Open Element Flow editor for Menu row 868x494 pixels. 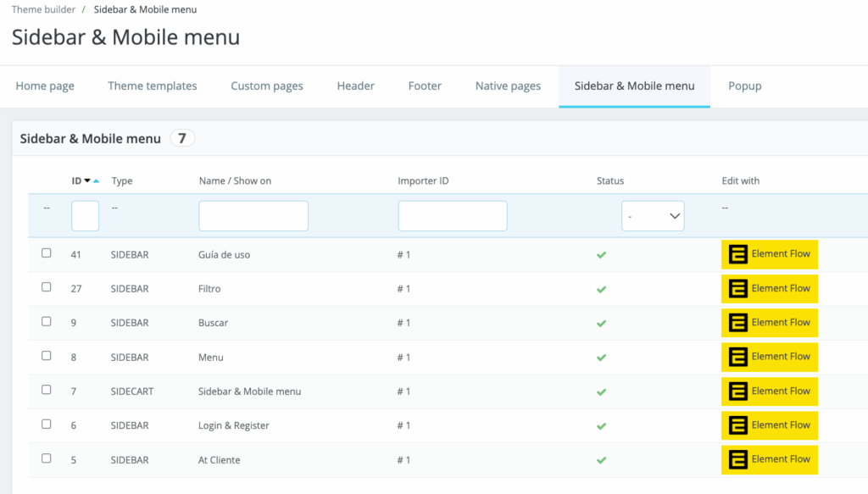pyautogui.click(x=770, y=357)
